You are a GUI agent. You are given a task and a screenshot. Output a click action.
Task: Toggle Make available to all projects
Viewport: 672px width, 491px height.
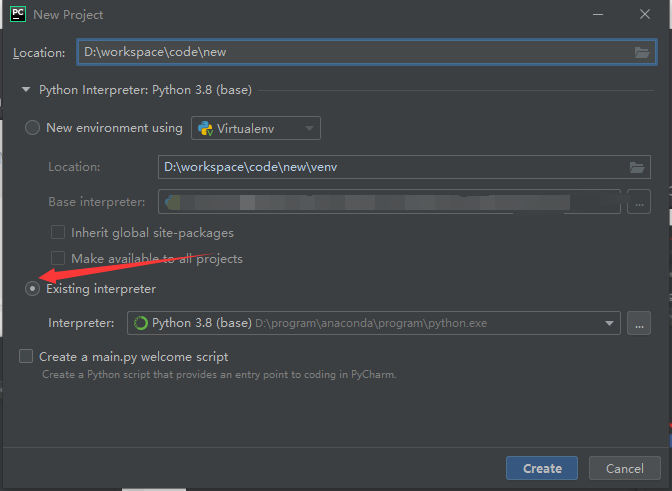tap(58, 258)
